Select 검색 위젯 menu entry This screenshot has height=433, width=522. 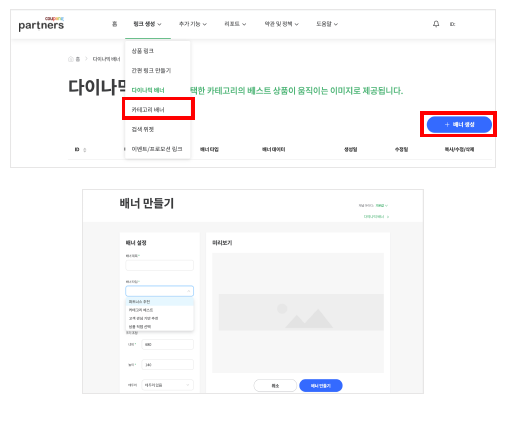pos(143,129)
